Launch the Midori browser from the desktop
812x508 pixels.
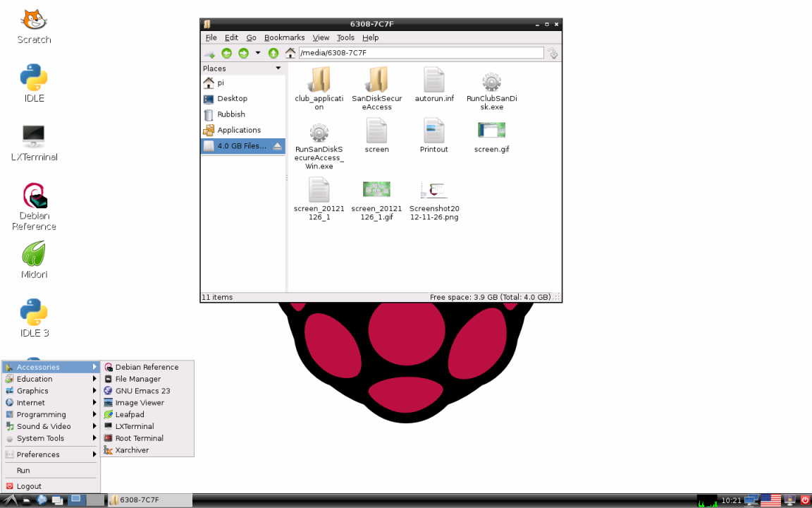[34, 260]
